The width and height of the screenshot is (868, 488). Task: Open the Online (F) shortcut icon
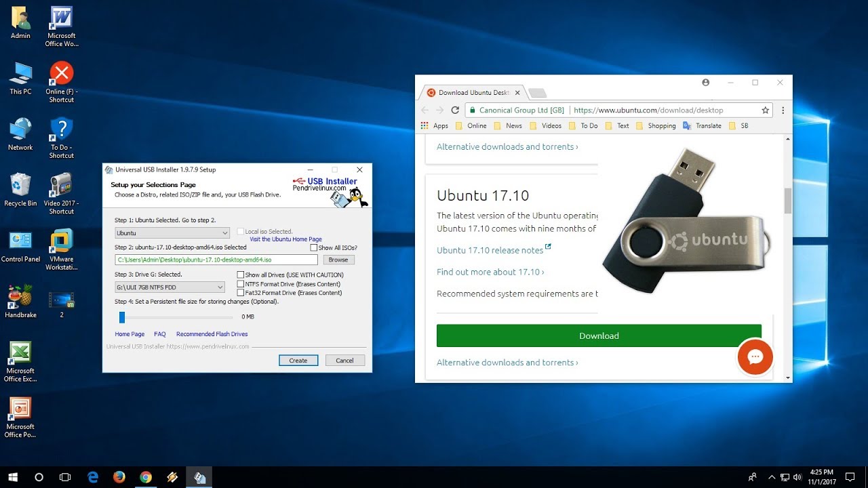(61, 82)
